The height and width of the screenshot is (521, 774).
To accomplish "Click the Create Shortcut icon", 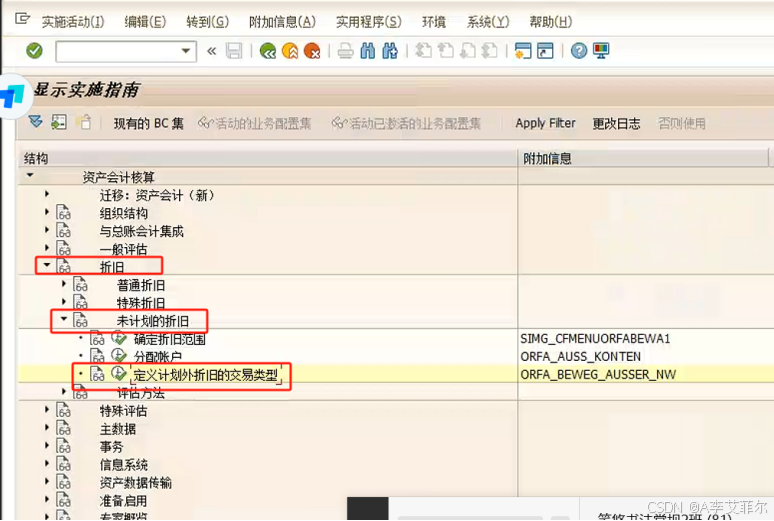I will pyautogui.click(x=545, y=51).
